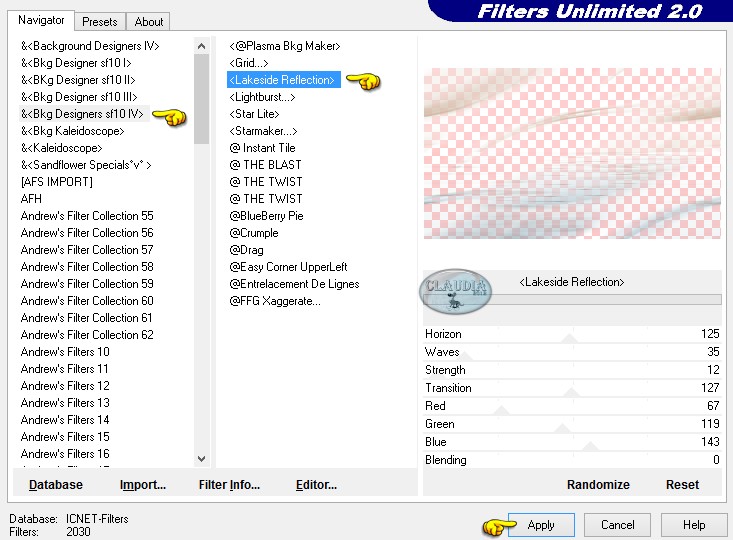
Task: Click the filter preview image
Action: pos(572,153)
